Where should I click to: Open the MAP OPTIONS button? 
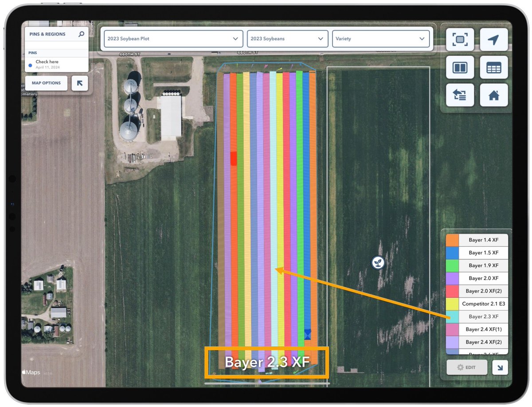click(46, 83)
